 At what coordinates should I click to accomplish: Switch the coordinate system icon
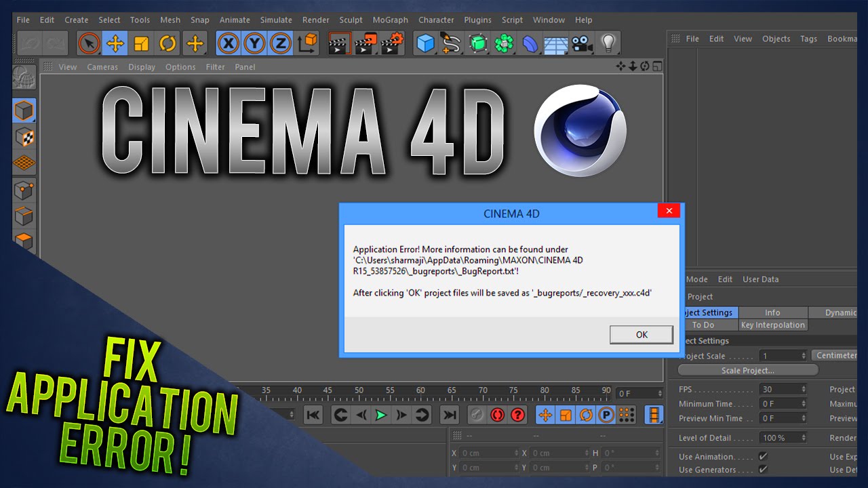tap(307, 44)
